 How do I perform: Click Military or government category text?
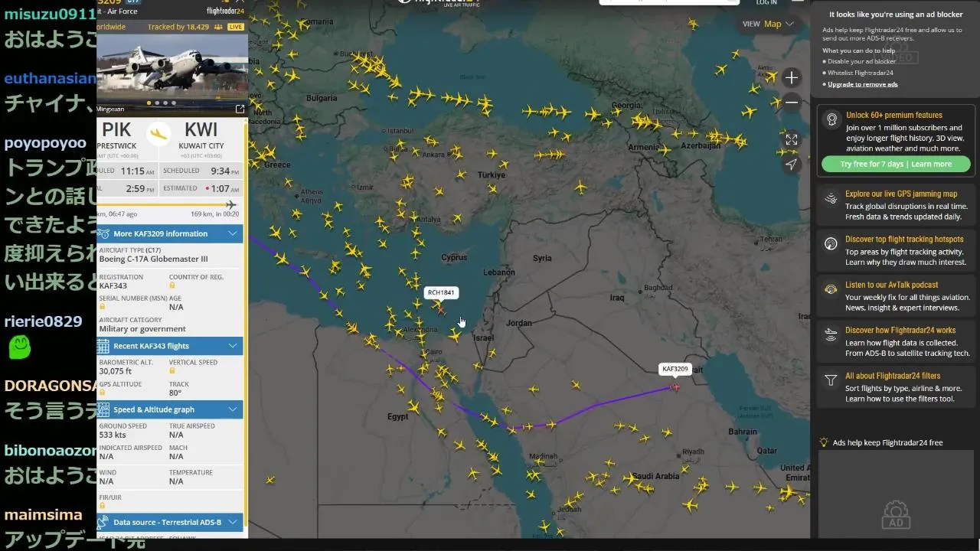tap(142, 328)
